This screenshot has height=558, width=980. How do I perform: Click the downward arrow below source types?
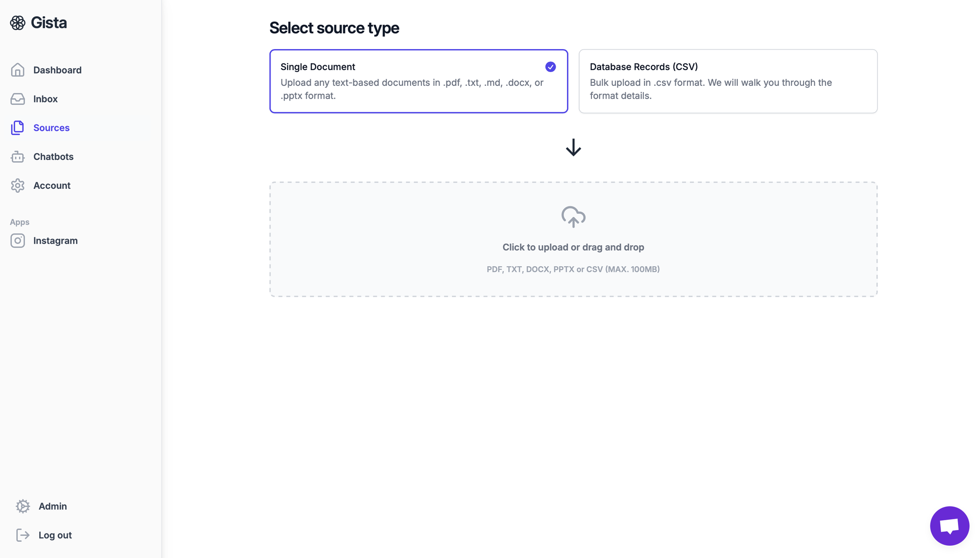[x=573, y=148]
